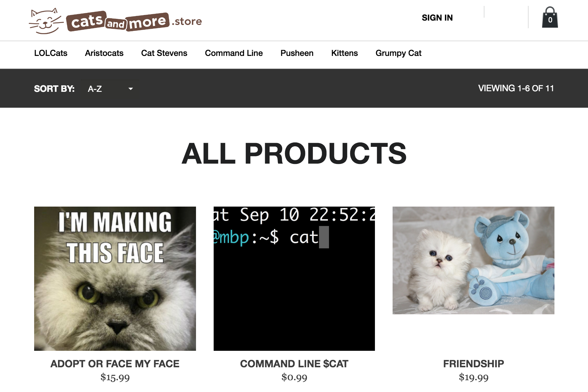Open the kitten with blue teddy image
The height and width of the screenshot is (392, 588).
474,260
